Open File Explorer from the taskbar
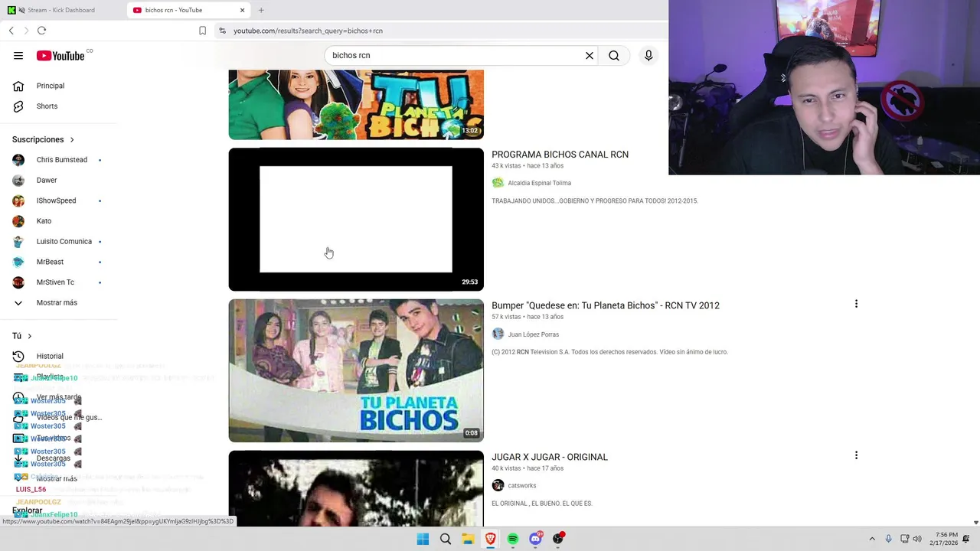The image size is (980, 551). click(468, 539)
